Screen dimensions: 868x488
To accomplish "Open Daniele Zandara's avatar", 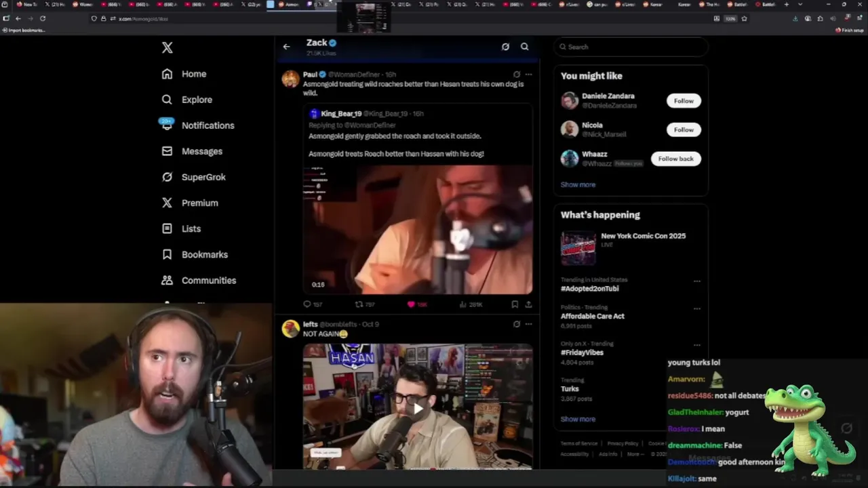I will pyautogui.click(x=570, y=100).
